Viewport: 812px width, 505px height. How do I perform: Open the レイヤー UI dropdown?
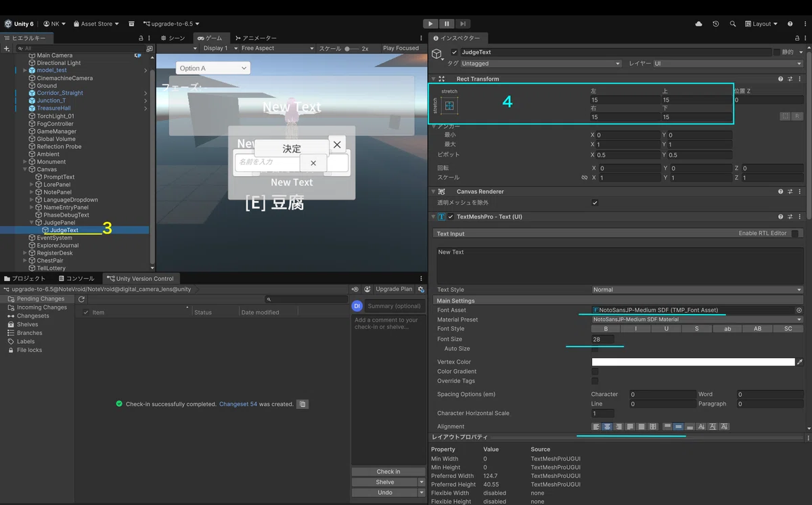pos(729,64)
